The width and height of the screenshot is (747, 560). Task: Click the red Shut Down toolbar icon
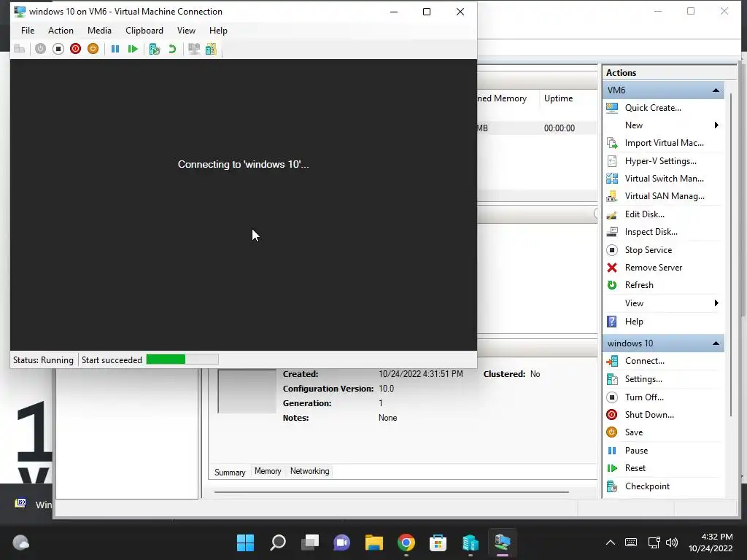coord(75,49)
